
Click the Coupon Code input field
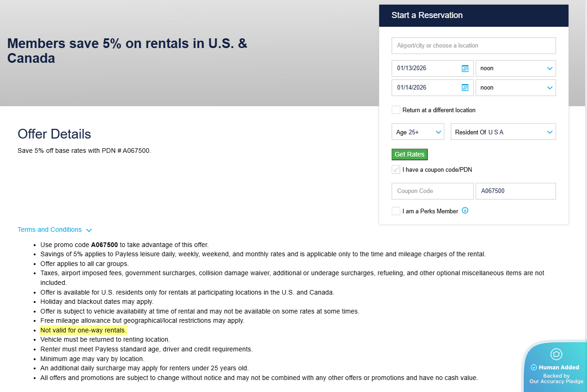[x=432, y=191]
